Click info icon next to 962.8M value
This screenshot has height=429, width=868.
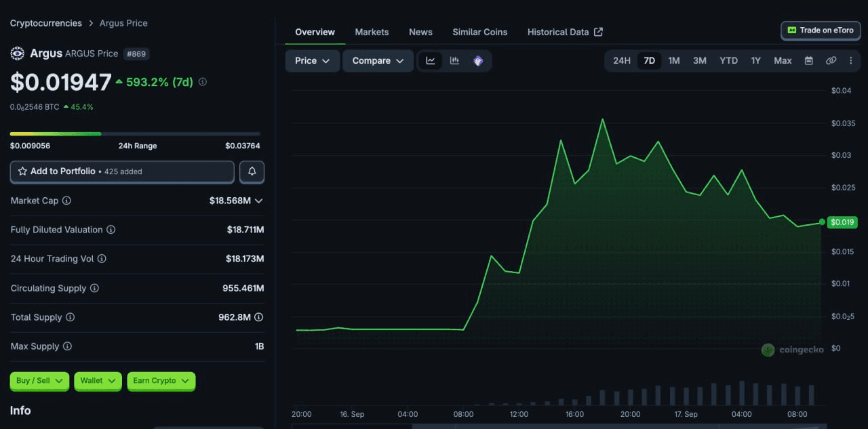tap(258, 317)
